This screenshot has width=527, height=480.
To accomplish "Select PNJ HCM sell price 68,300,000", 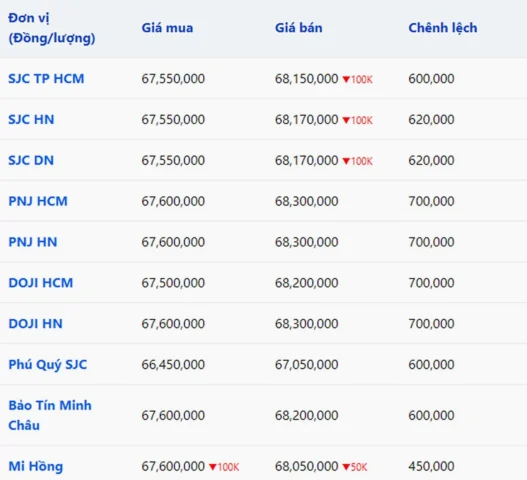I will (x=307, y=201).
